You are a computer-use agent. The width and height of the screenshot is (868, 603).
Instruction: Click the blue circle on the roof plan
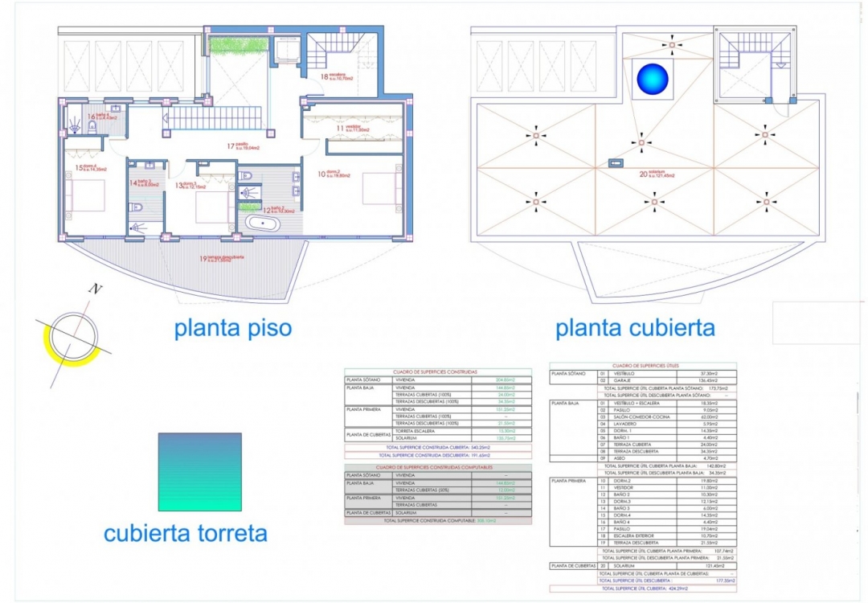652,79
